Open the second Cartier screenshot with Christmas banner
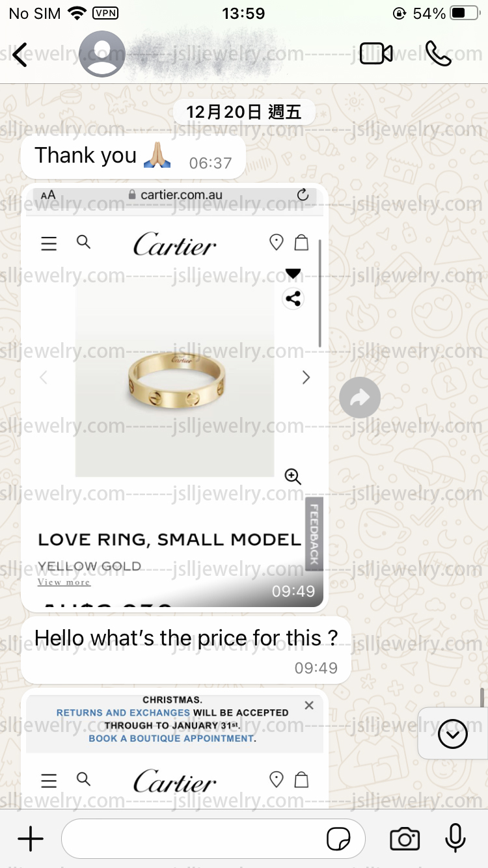The width and height of the screenshot is (488, 868). (x=174, y=749)
